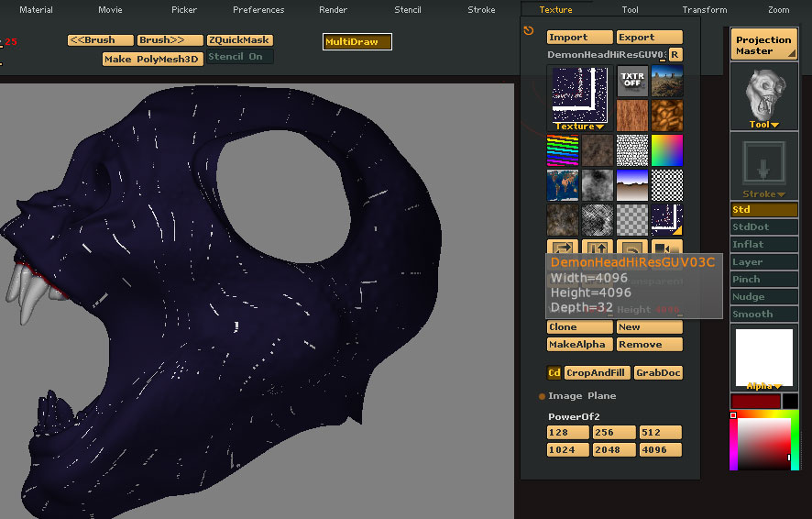The image size is (812, 519).
Task: Click the Export texture button
Action: (650, 38)
